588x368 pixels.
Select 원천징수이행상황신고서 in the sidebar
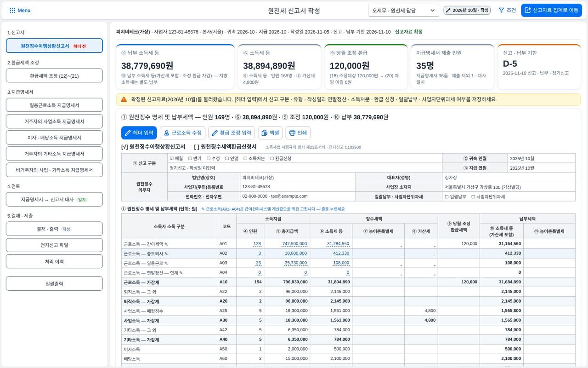(x=54, y=46)
